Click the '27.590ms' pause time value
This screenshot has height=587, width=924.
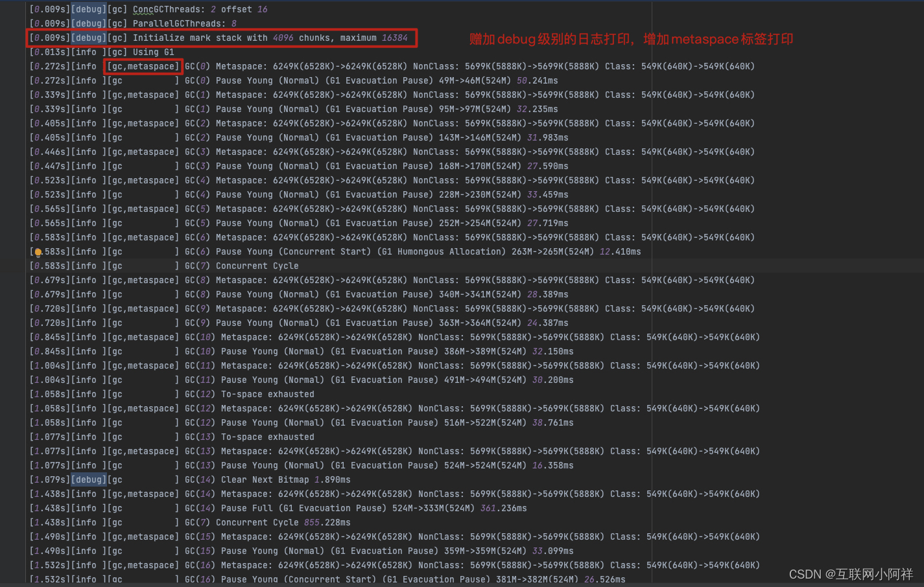click(548, 166)
